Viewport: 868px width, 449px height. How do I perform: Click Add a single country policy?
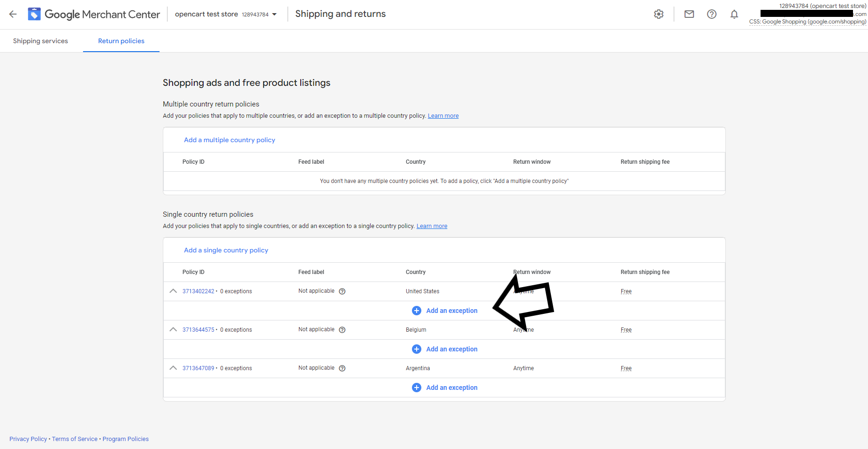coord(226,250)
